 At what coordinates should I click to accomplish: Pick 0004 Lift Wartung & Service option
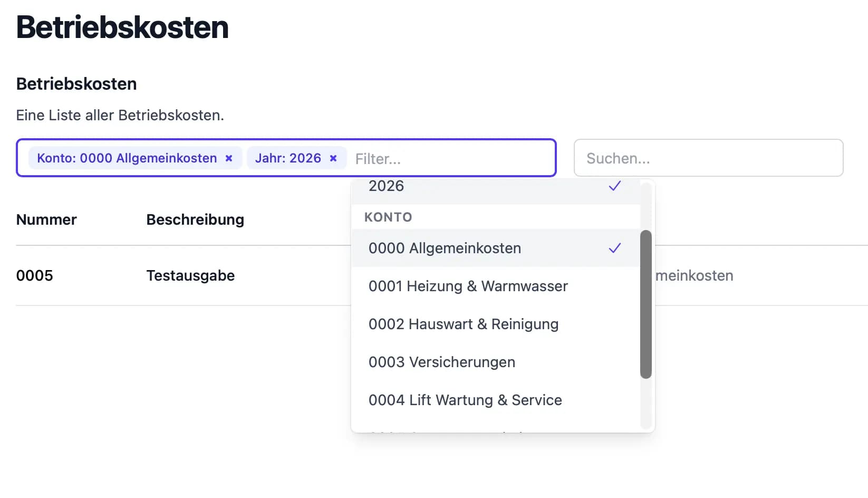[465, 400]
